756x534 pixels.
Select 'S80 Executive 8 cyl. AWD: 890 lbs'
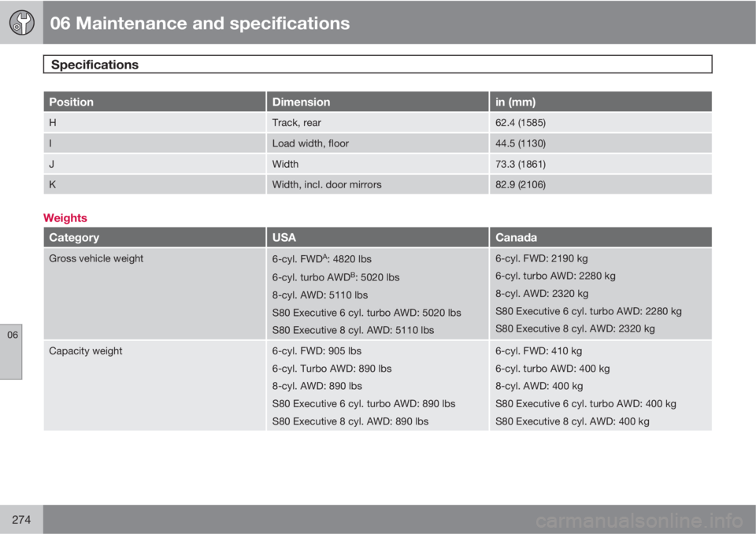[350, 421]
